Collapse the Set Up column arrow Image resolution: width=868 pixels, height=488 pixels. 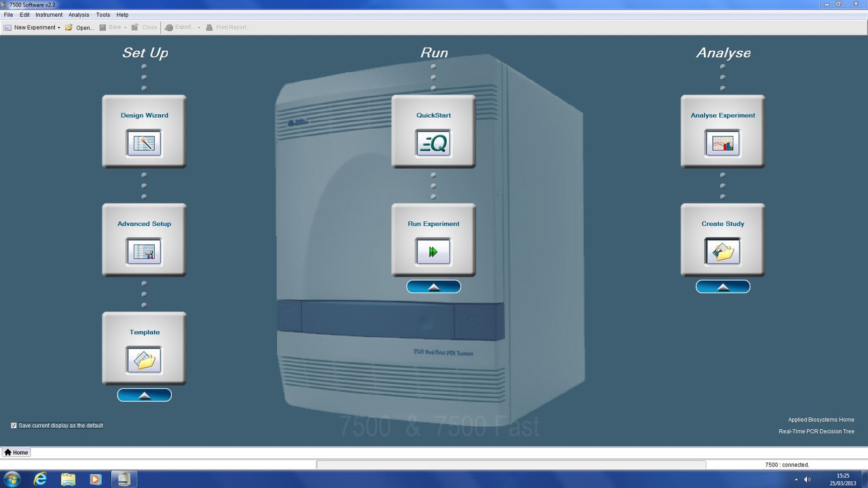tap(144, 395)
